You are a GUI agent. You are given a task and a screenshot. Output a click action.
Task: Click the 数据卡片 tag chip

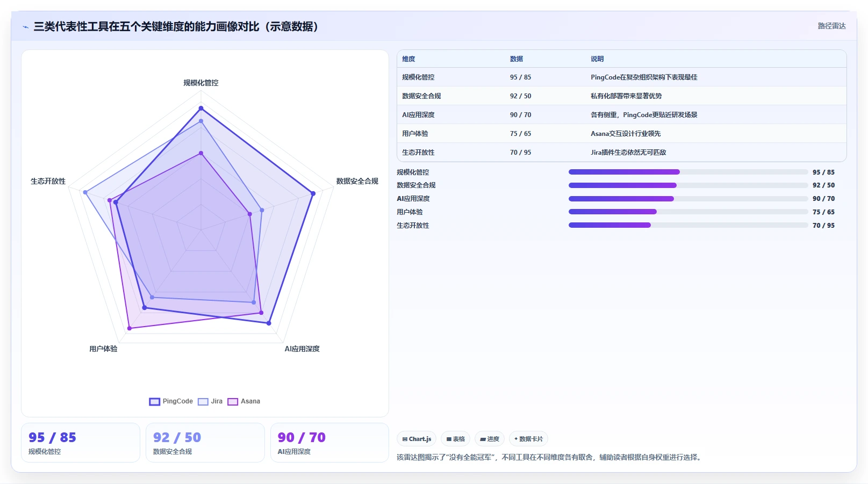(528, 439)
